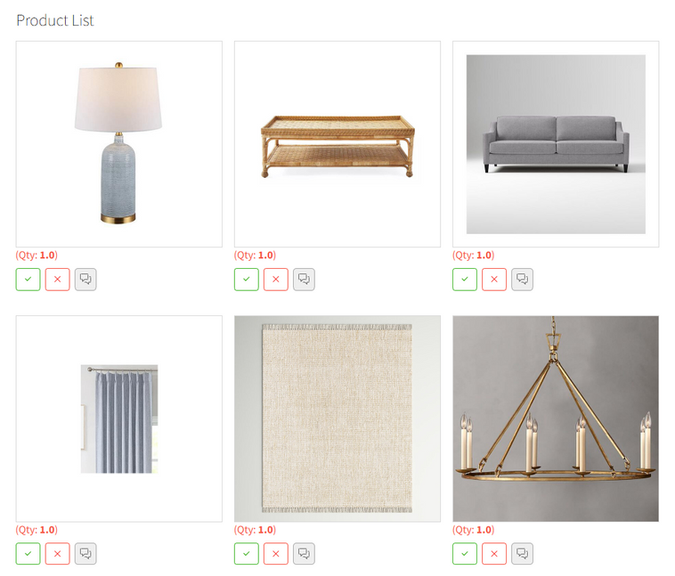Open comments for the beige rug
This screenshot has height=576, width=675.
tap(304, 554)
